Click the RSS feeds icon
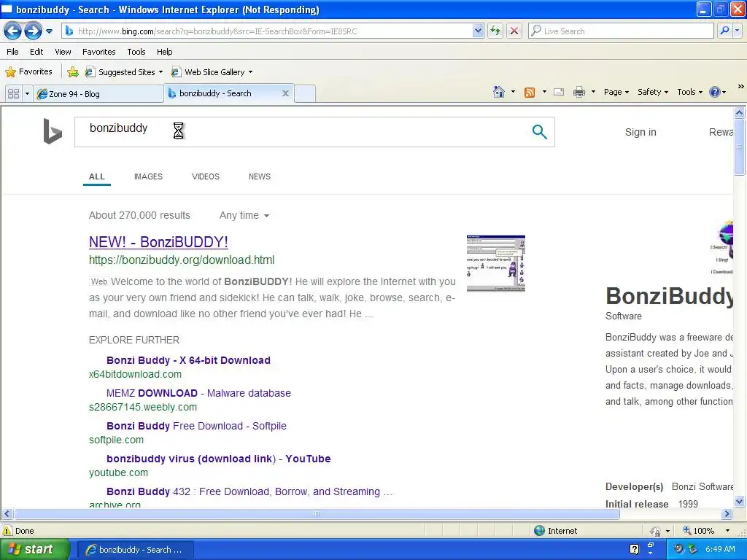747x560 pixels. click(x=530, y=93)
